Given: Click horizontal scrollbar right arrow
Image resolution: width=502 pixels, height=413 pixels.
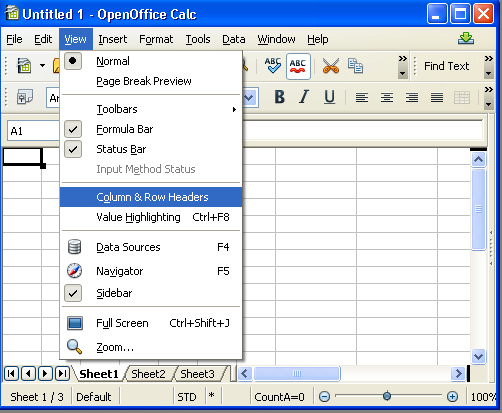Looking at the screenshot, I should pyautogui.click(x=458, y=374).
